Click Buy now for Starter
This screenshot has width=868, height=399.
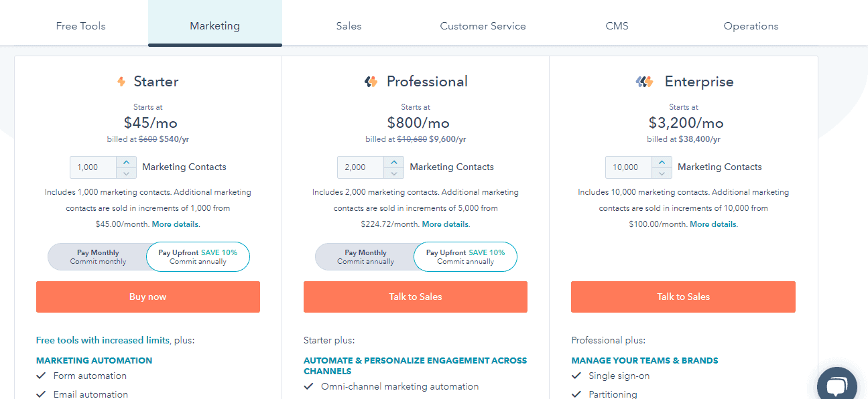pos(147,297)
